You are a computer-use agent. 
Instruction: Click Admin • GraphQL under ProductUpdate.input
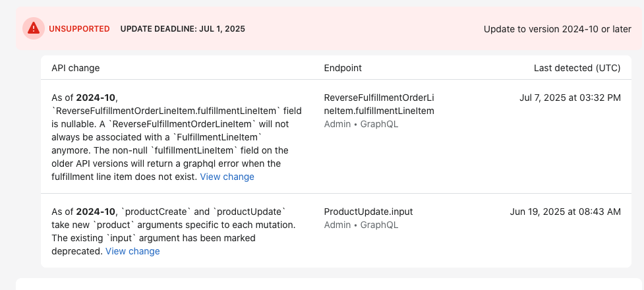(361, 225)
